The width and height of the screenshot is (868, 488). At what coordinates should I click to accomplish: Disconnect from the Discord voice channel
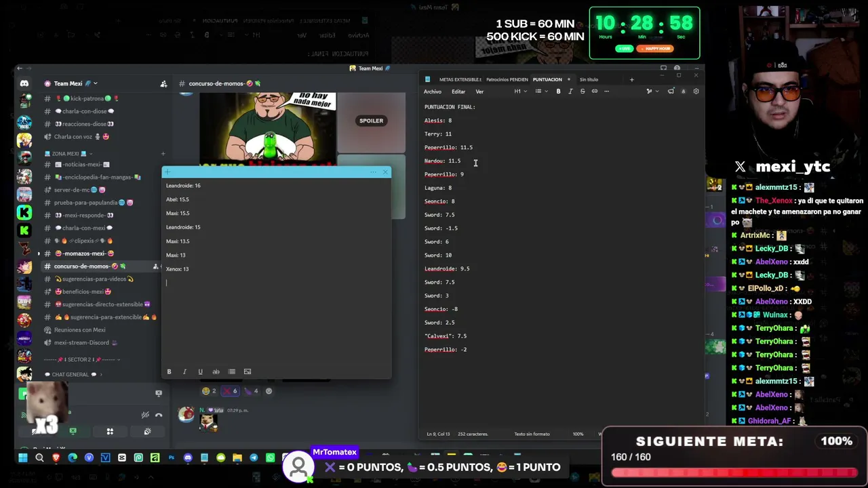click(x=159, y=415)
